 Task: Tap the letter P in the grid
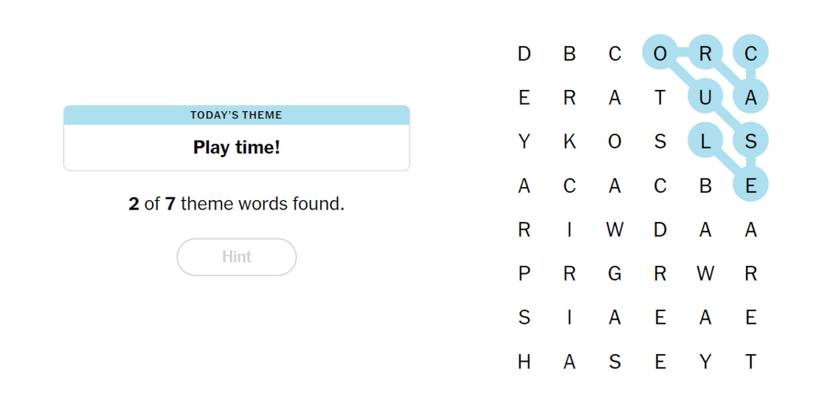point(524,273)
